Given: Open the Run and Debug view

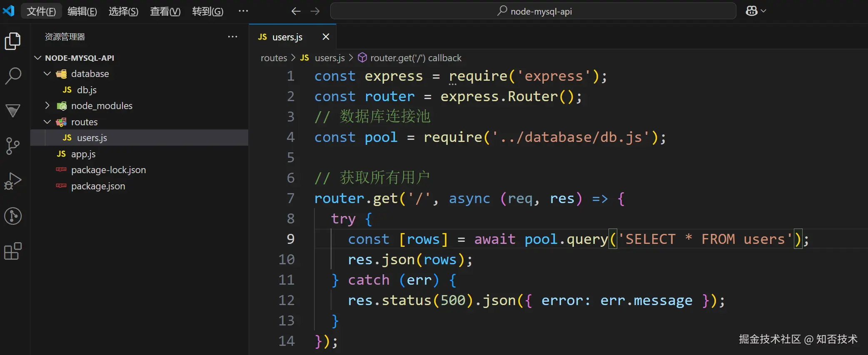Looking at the screenshot, I should pyautogui.click(x=12, y=181).
